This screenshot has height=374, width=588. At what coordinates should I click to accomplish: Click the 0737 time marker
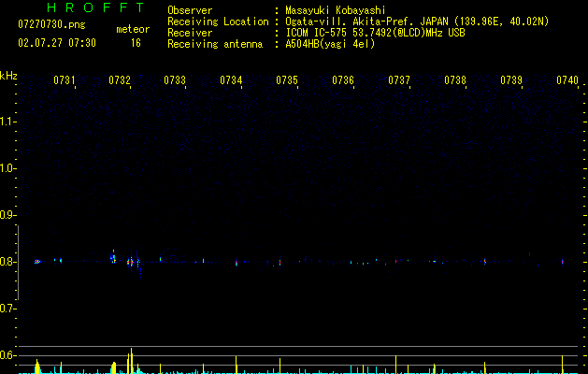point(399,79)
